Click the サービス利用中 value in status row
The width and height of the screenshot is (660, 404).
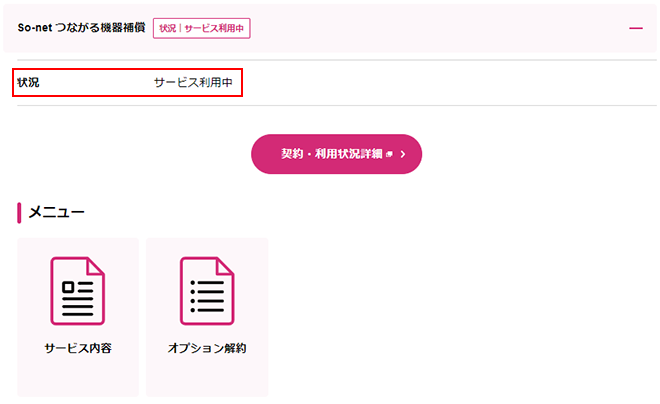[x=193, y=83]
